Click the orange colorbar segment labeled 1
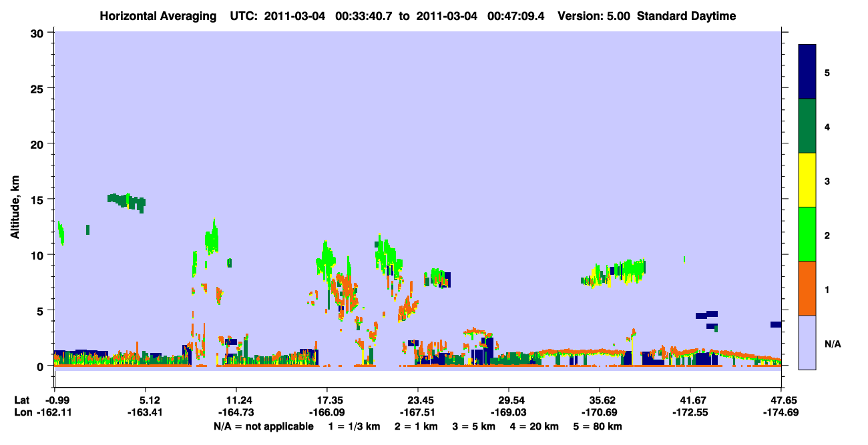Viewport: 868px width, 445px height. 807,288
